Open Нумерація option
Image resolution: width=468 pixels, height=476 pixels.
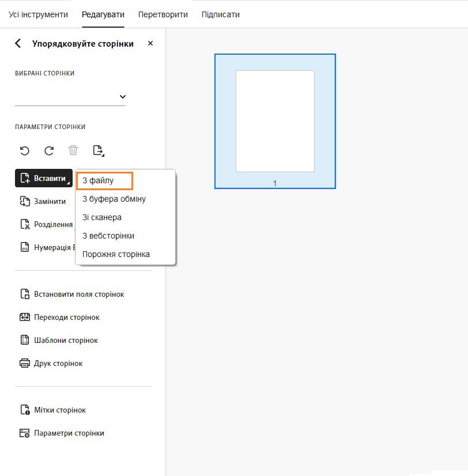(47, 247)
